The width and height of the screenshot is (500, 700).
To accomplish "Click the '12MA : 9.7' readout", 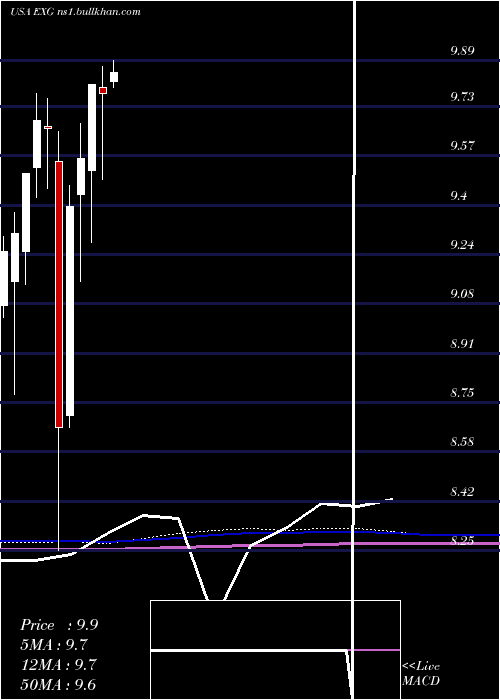I will [x=58, y=665].
